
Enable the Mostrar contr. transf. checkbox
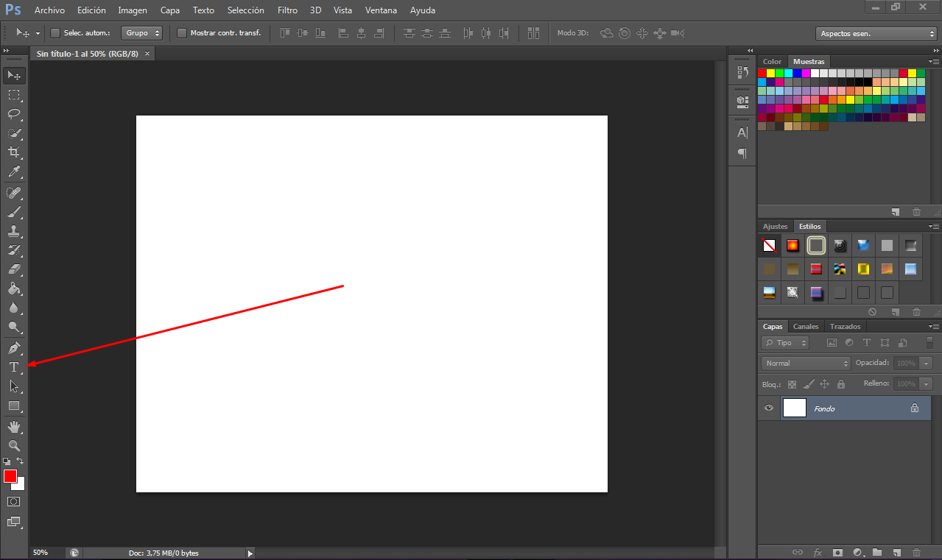click(181, 33)
